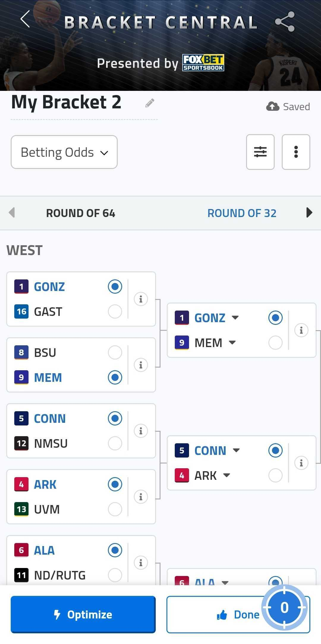Viewport: 321px width, 644px height.
Task: Open the three-dot more options menu
Action: (296, 152)
